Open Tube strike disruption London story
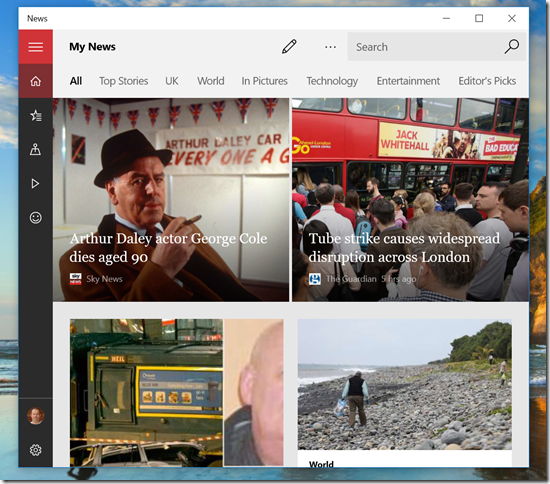The height and width of the screenshot is (484, 550). [410, 200]
